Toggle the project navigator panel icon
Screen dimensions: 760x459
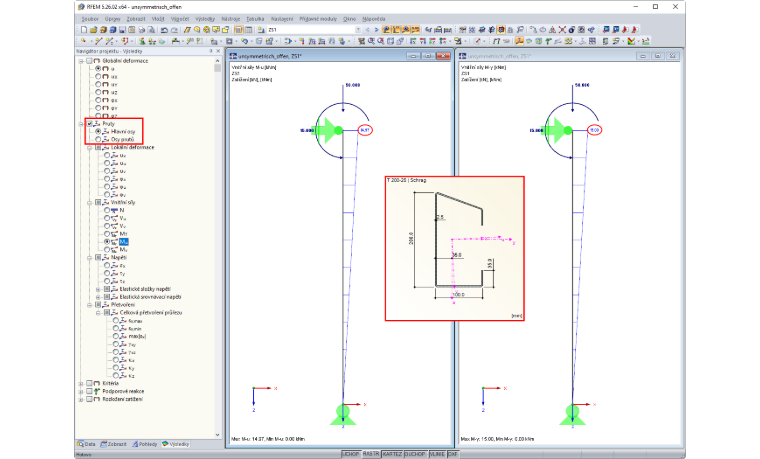coord(238,30)
